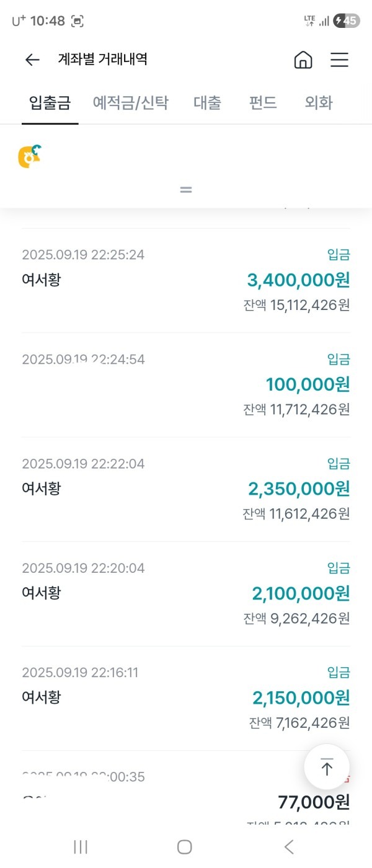View the 2,100,000원 deposit details
This screenshot has height=868, width=372.
point(186,593)
